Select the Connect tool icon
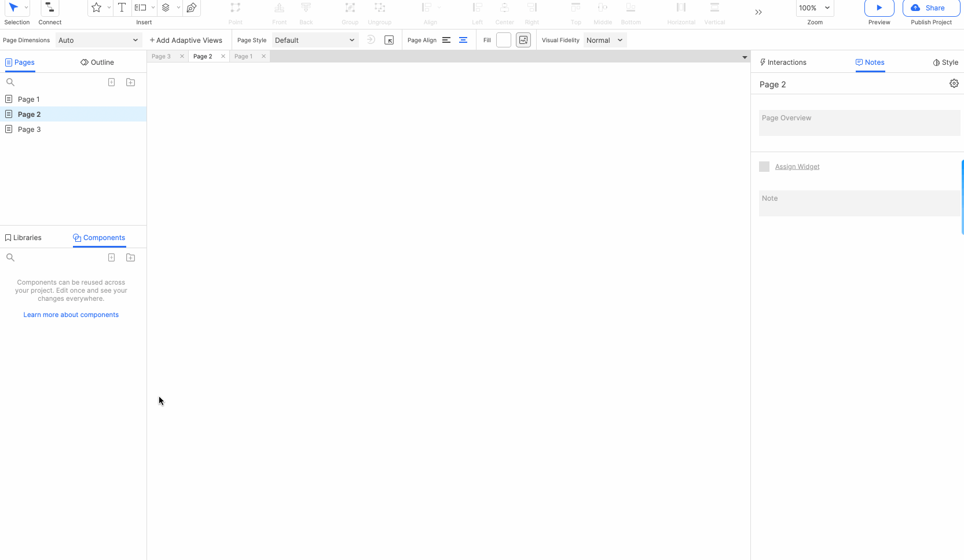 [x=50, y=8]
